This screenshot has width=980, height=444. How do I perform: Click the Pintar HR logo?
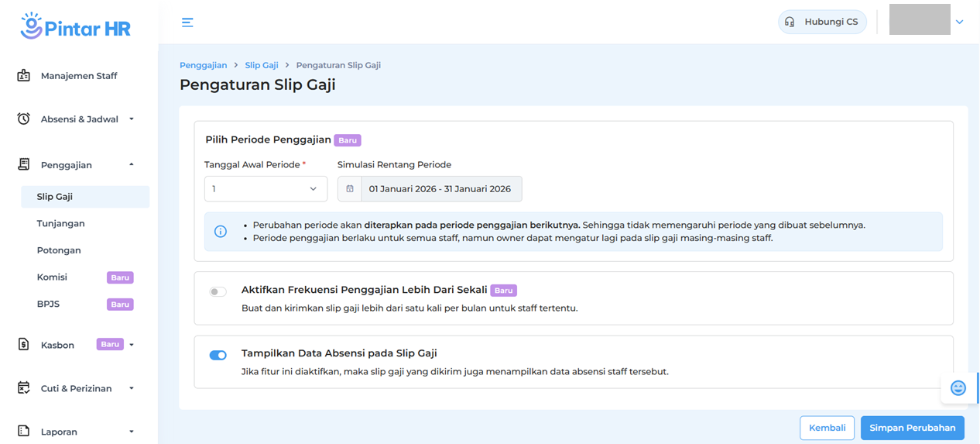point(76,27)
